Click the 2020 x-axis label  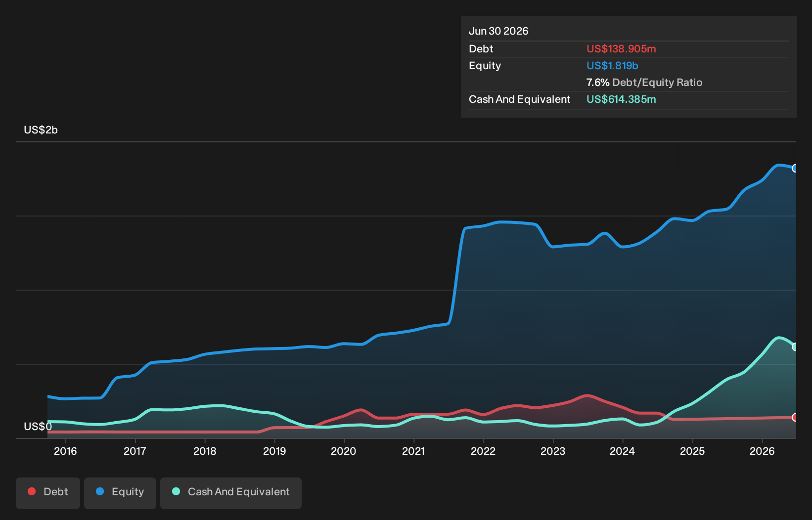pyautogui.click(x=344, y=451)
